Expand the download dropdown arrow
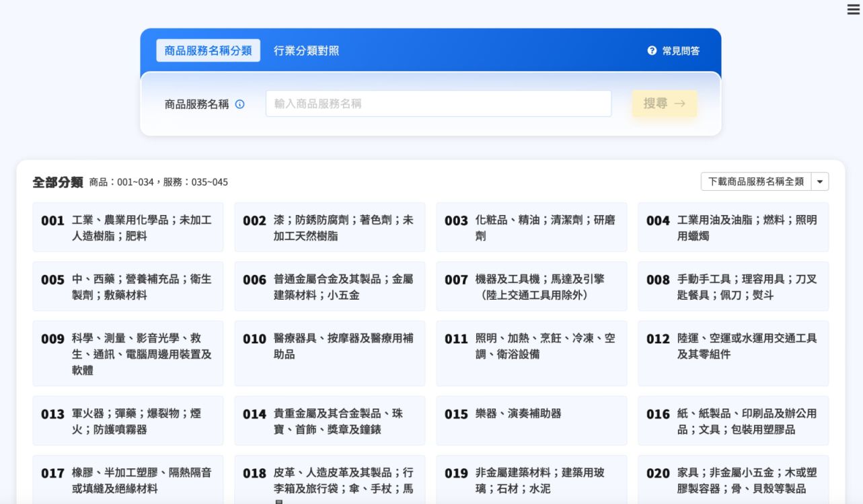The width and height of the screenshot is (863, 504). coord(820,181)
